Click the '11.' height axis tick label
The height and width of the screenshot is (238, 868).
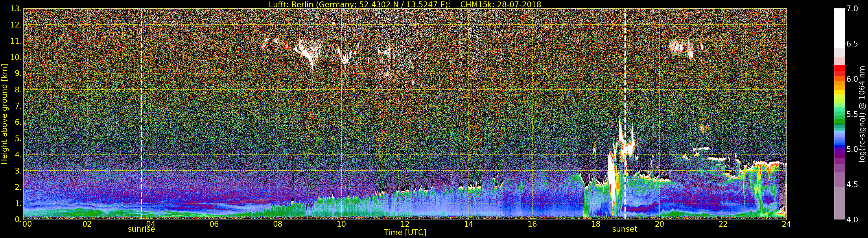point(16,41)
